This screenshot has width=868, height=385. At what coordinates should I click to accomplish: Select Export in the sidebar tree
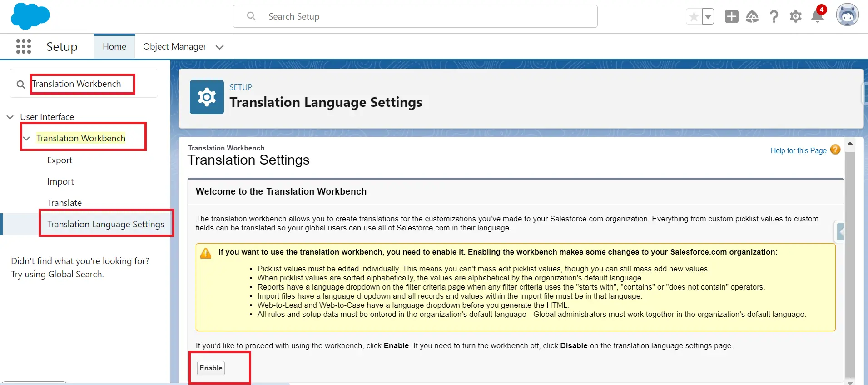coord(60,160)
